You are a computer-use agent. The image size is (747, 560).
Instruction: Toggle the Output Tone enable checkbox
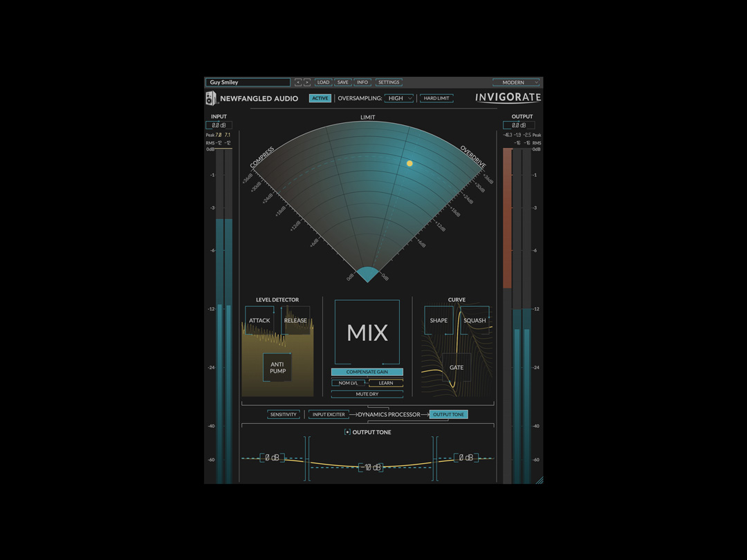(x=347, y=432)
